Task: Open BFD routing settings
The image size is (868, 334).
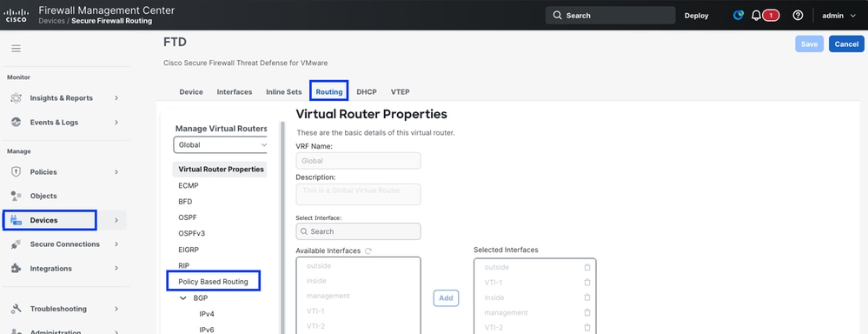Action: [x=185, y=202]
